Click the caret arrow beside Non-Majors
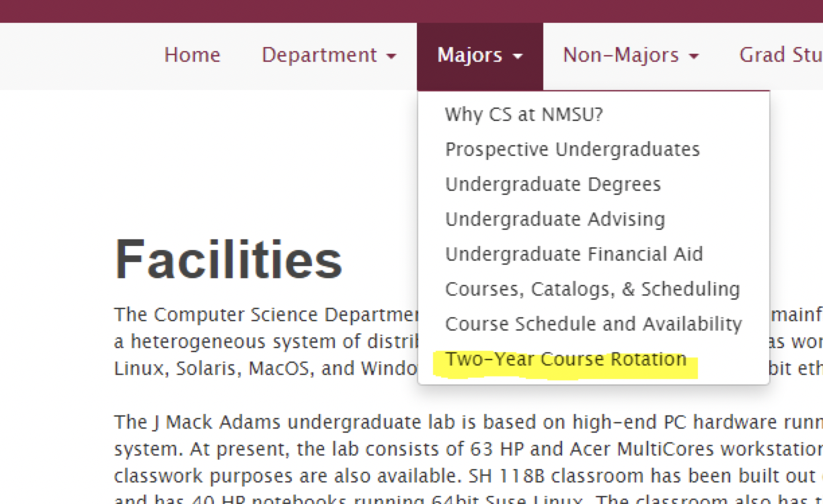Screen dimensions: 823x504 (x=695, y=56)
